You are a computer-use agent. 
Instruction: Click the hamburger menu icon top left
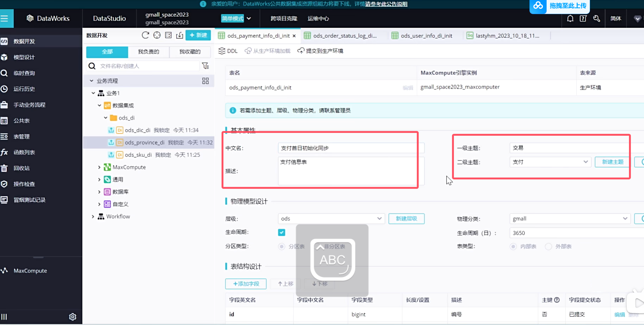pos(4,19)
